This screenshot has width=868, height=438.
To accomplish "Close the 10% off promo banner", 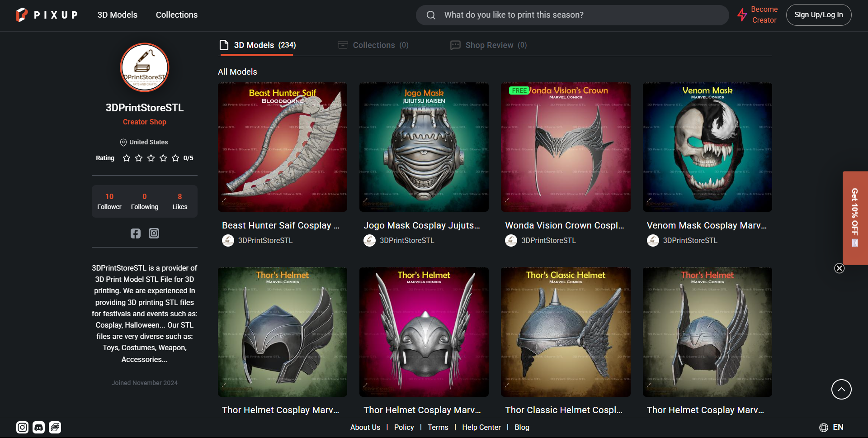I will click(839, 268).
